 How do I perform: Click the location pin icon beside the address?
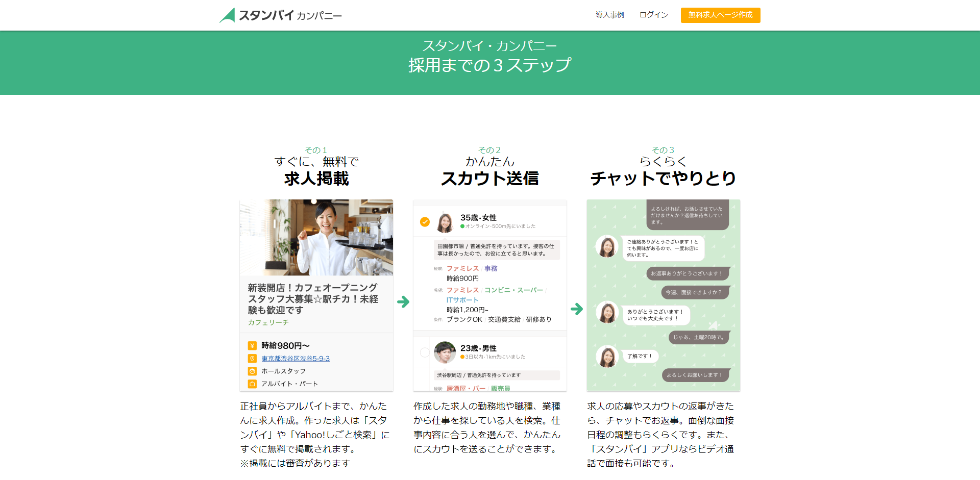(253, 358)
